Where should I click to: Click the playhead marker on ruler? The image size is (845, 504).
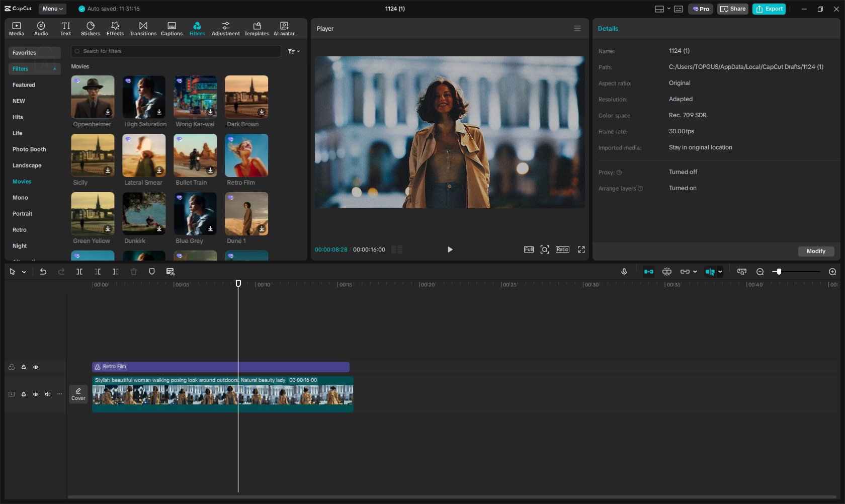238,284
